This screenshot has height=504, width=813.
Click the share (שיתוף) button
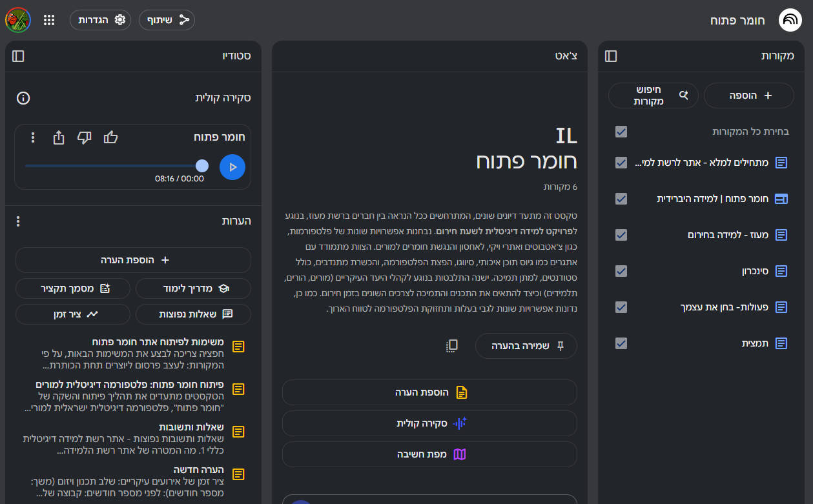[x=167, y=20]
